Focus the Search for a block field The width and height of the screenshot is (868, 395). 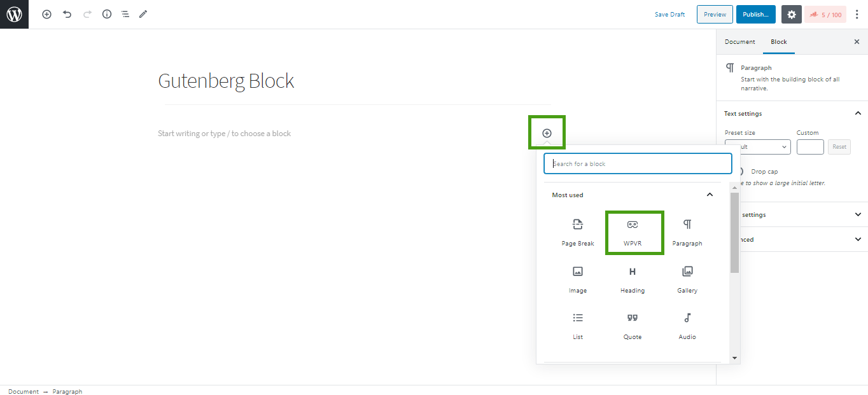638,163
